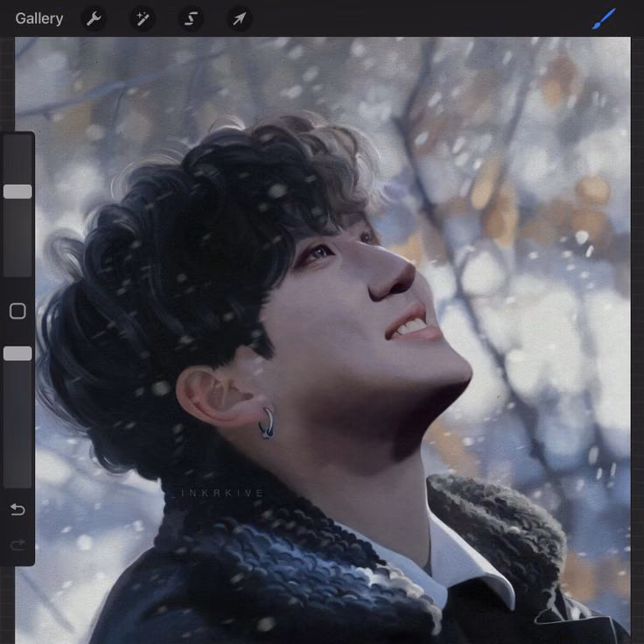Click the brush opacity slider handle
Image resolution: width=644 pixels, height=644 pixels.
[17, 353]
